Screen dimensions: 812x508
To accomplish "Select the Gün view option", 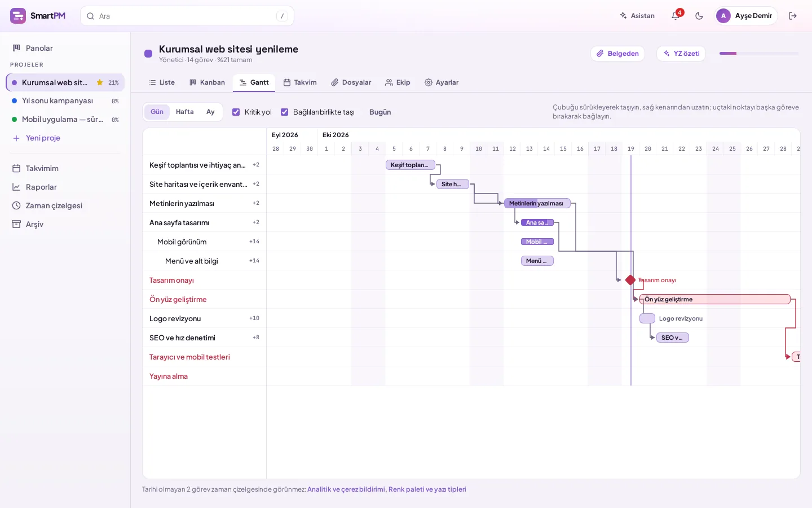I will [157, 112].
